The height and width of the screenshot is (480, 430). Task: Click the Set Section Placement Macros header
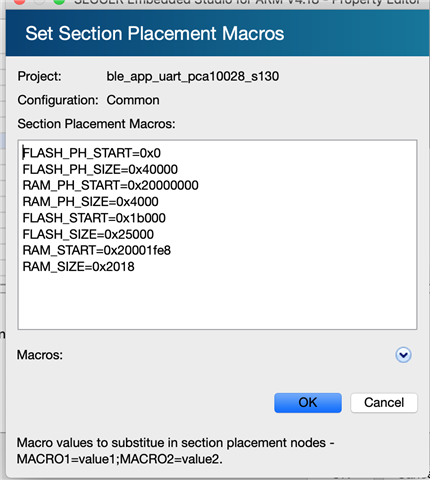pos(155,33)
